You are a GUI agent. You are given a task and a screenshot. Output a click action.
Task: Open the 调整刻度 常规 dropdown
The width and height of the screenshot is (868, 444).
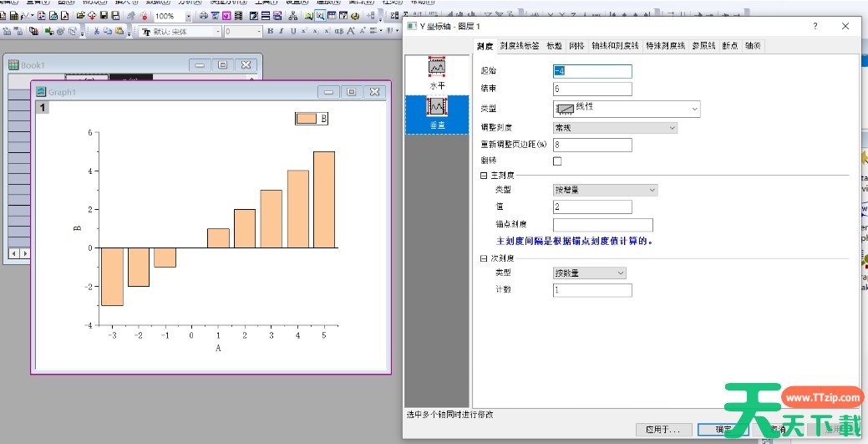[615, 128]
